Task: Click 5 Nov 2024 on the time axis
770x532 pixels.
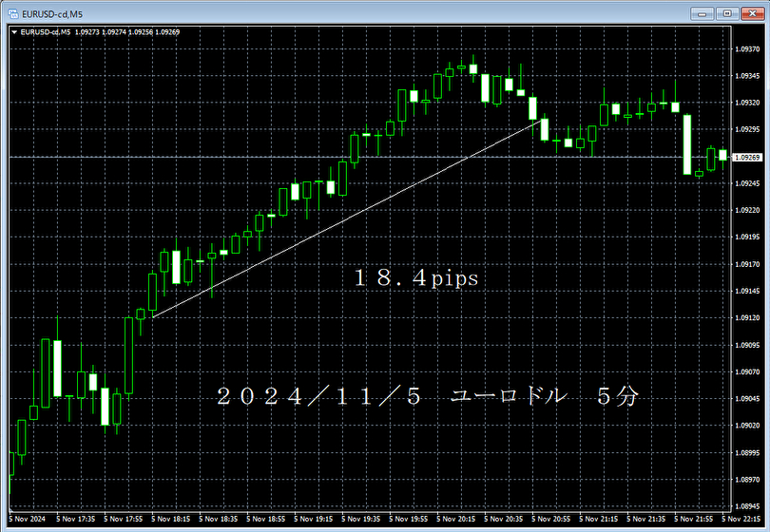Action: coord(29,520)
